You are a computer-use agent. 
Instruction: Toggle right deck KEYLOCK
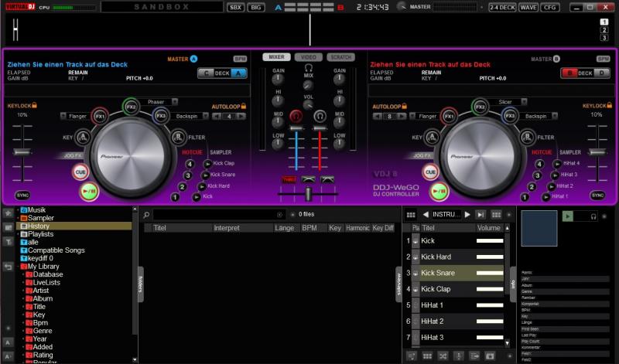[597, 106]
